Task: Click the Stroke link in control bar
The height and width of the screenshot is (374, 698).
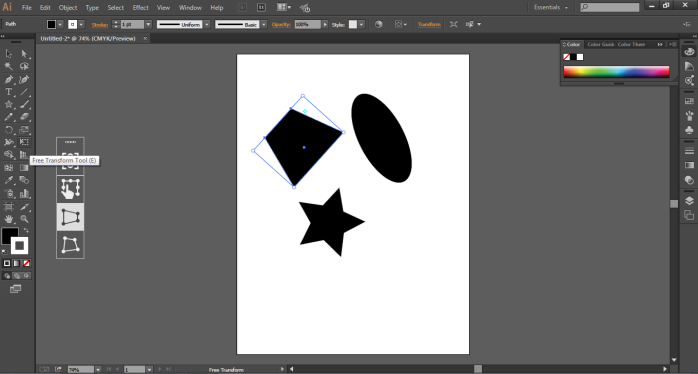Action: (x=100, y=25)
